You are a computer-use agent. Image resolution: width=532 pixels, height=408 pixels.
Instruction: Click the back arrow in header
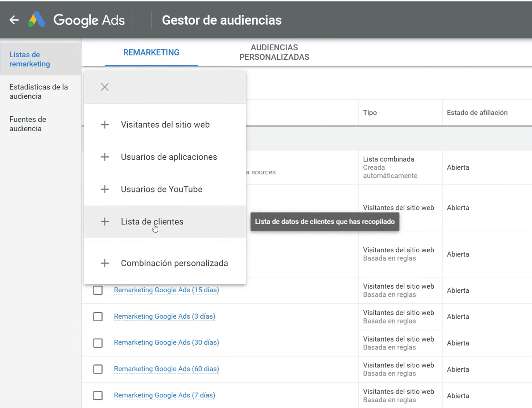point(14,20)
